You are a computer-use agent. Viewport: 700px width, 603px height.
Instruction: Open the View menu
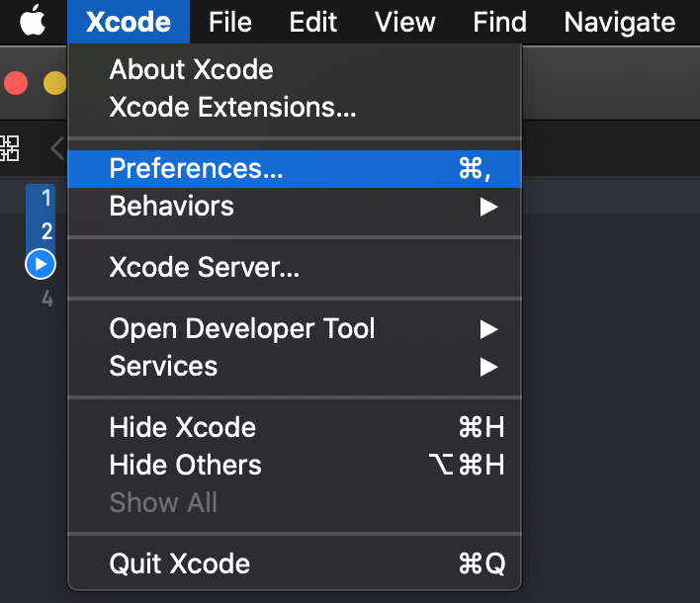[x=405, y=22]
